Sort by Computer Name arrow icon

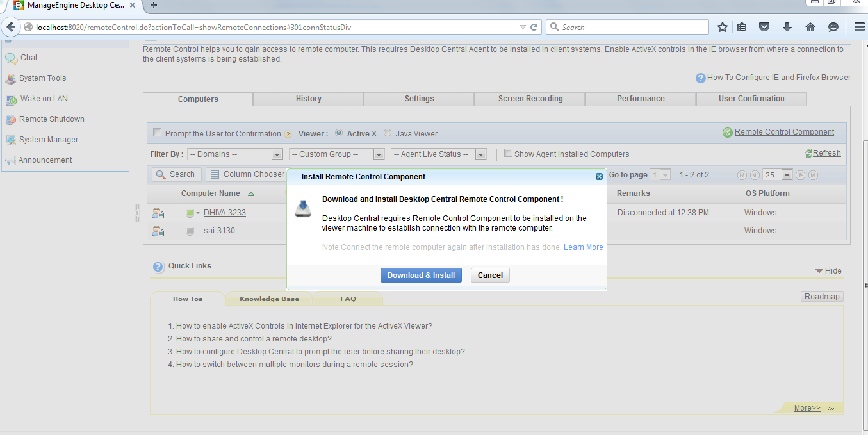(250, 194)
